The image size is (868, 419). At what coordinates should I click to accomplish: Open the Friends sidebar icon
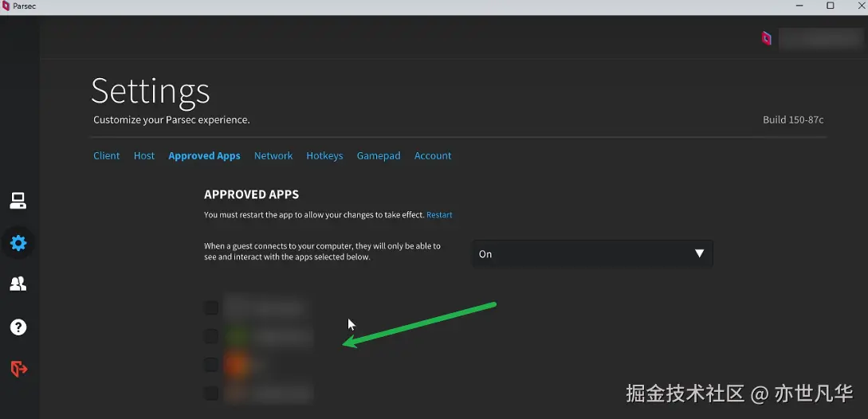click(x=18, y=284)
